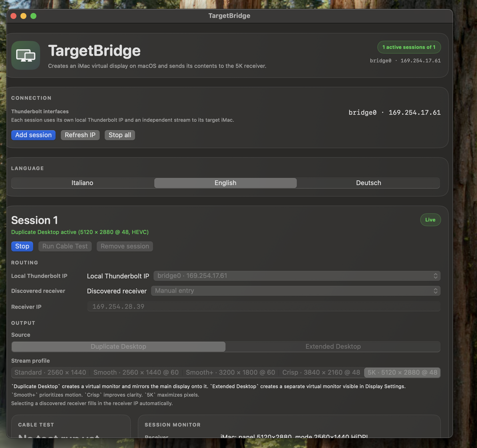
Task: Click the Stream profile label
Action: coord(30,361)
